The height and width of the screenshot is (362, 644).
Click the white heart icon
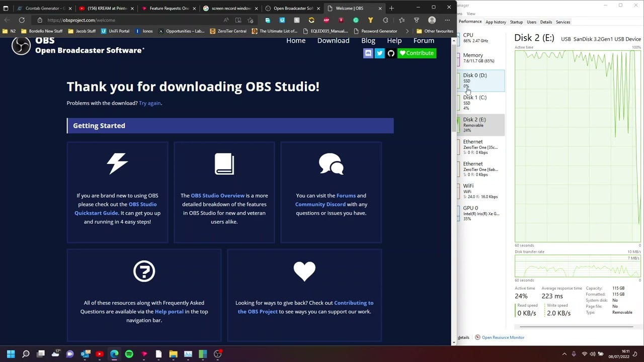(304, 271)
